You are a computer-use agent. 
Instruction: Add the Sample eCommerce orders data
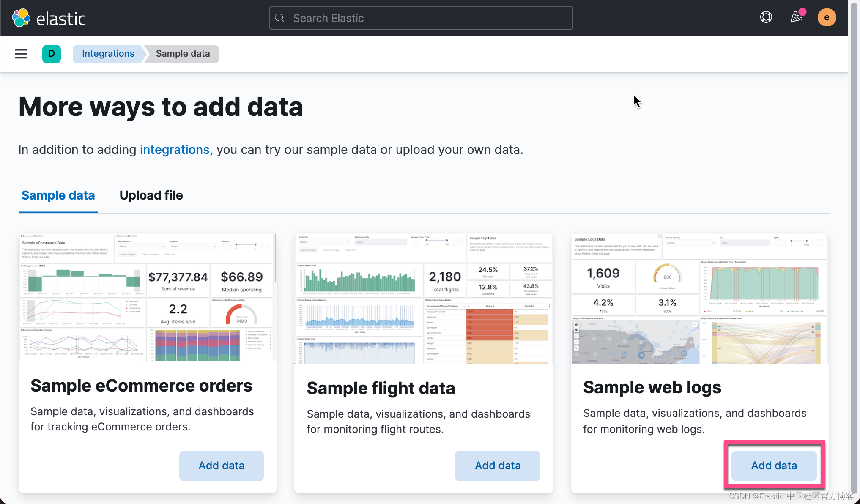click(x=221, y=466)
